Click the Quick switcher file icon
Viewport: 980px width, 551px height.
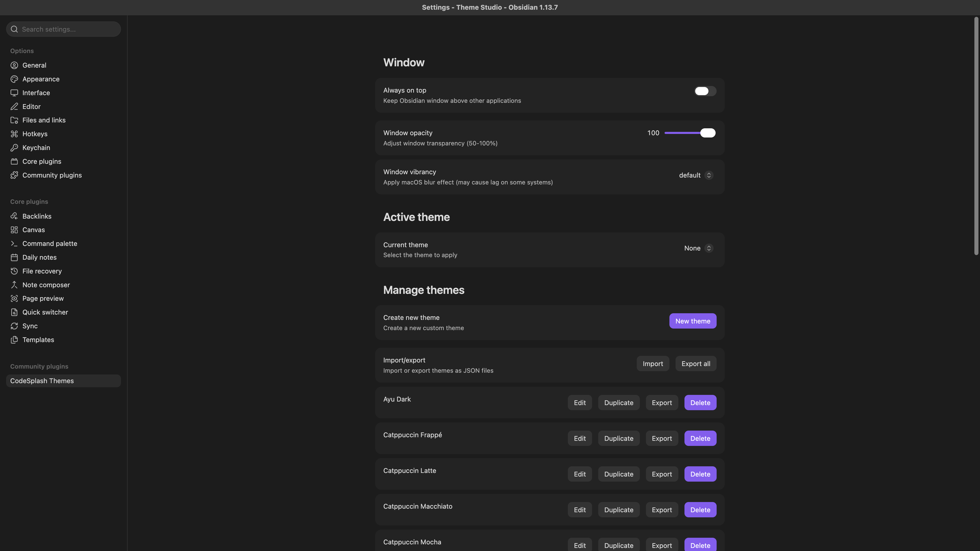[14, 312]
